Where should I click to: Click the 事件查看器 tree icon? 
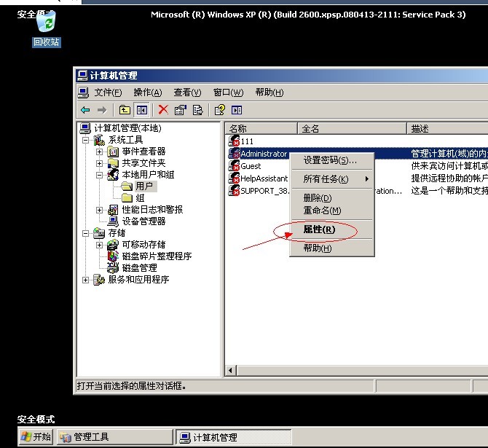pos(113,152)
